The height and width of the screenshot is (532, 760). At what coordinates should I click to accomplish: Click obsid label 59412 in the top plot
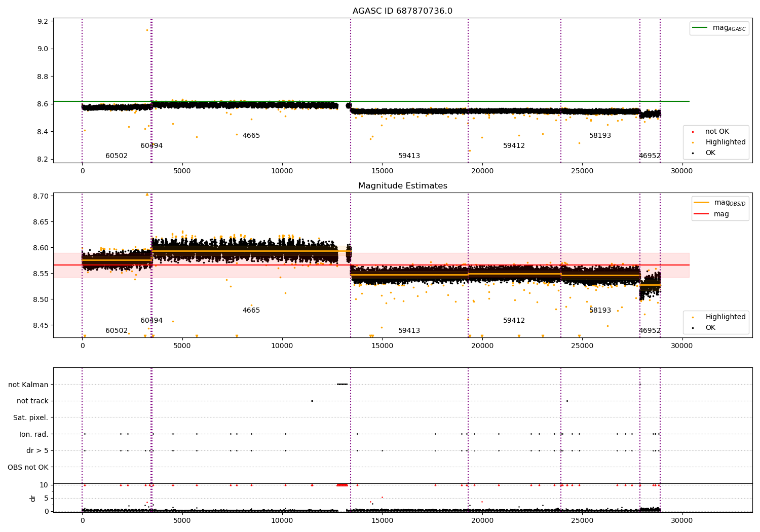tap(514, 145)
